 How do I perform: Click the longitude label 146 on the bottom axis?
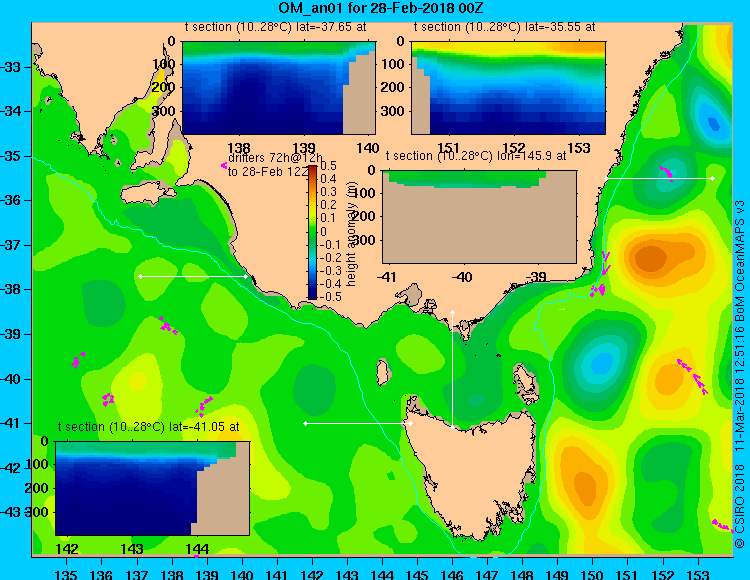[452, 574]
